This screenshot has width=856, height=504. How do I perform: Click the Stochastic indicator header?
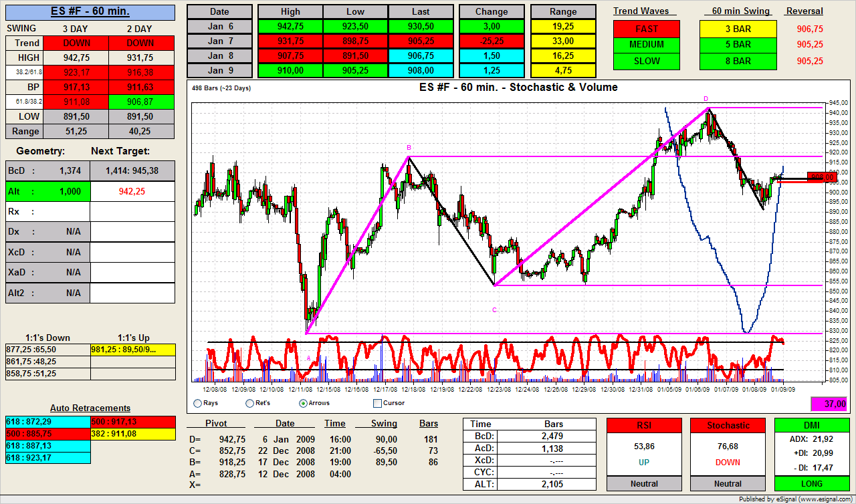[728, 425]
